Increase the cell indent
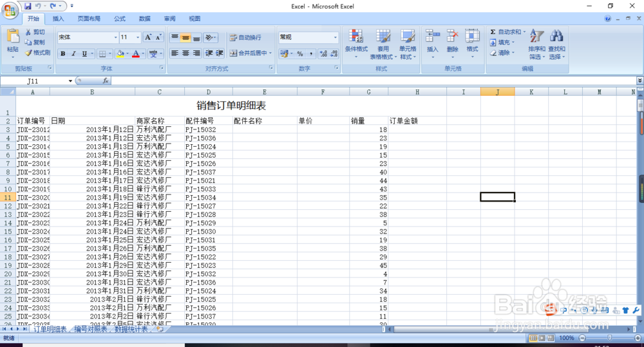 (x=220, y=53)
